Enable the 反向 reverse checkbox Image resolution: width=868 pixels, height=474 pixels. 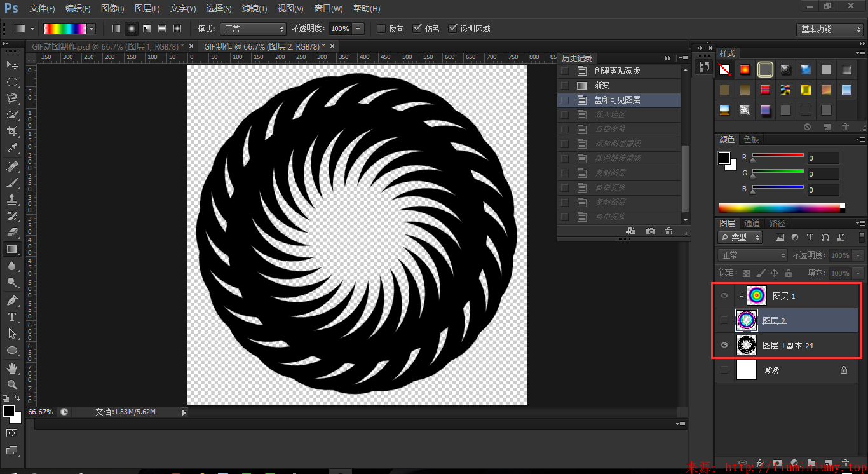click(381, 29)
